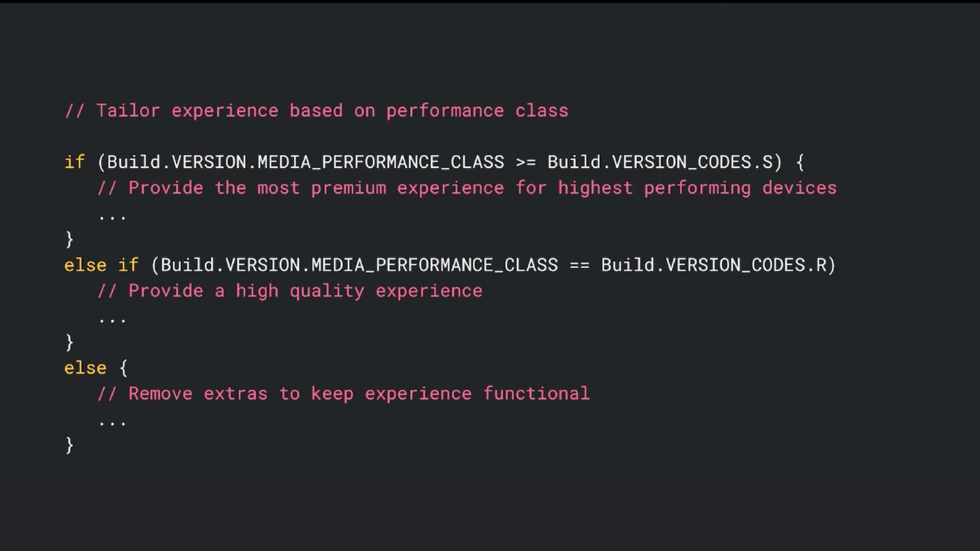980x551 pixels.
Task: Click the closing brace above 'else if'
Action: (x=69, y=239)
